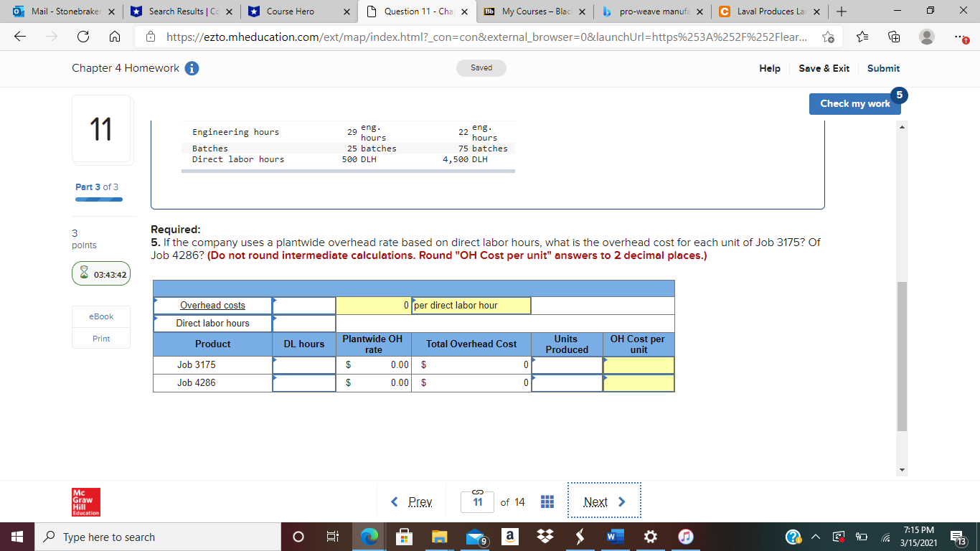Close the Question 11 tab
The width and height of the screenshot is (980, 551).
coord(463,11)
